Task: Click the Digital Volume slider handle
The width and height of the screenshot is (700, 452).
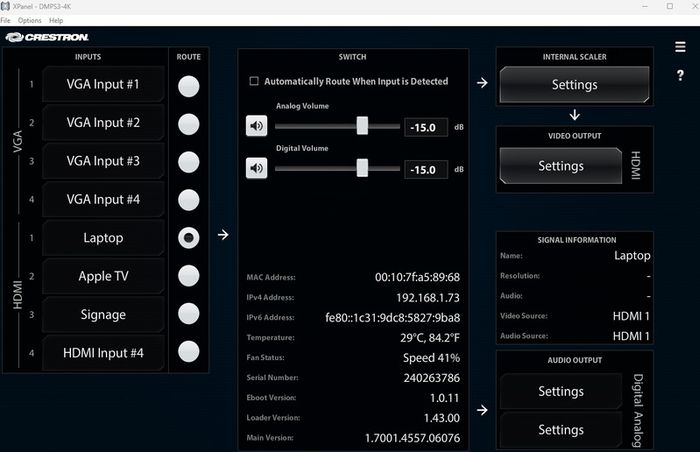Action: (362, 168)
